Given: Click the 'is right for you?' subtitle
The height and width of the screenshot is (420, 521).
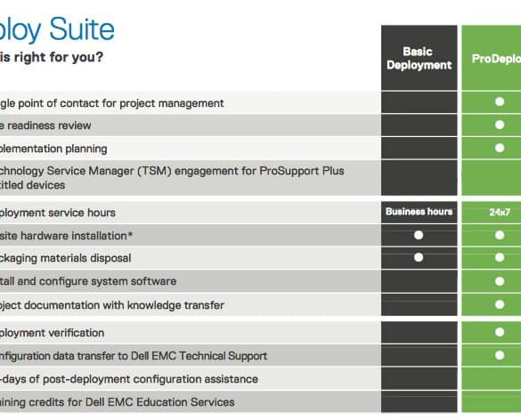Looking at the screenshot, I should [52, 57].
